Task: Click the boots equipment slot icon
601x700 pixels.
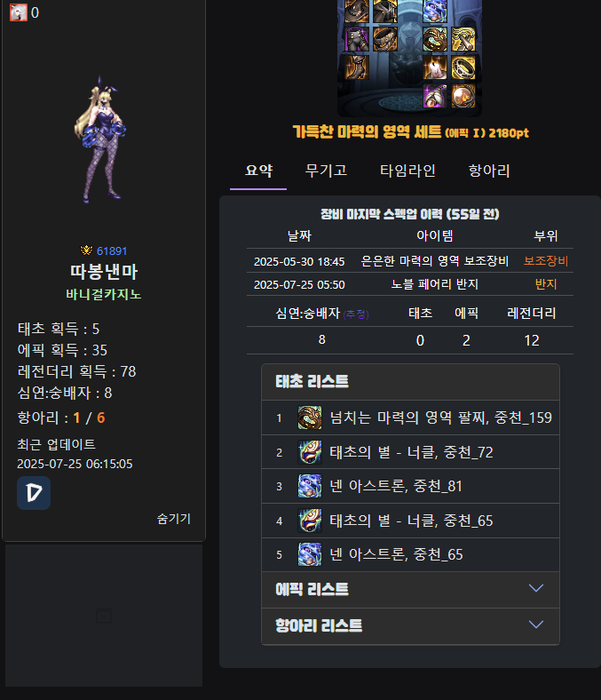Action: pyautogui.click(x=357, y=68)
